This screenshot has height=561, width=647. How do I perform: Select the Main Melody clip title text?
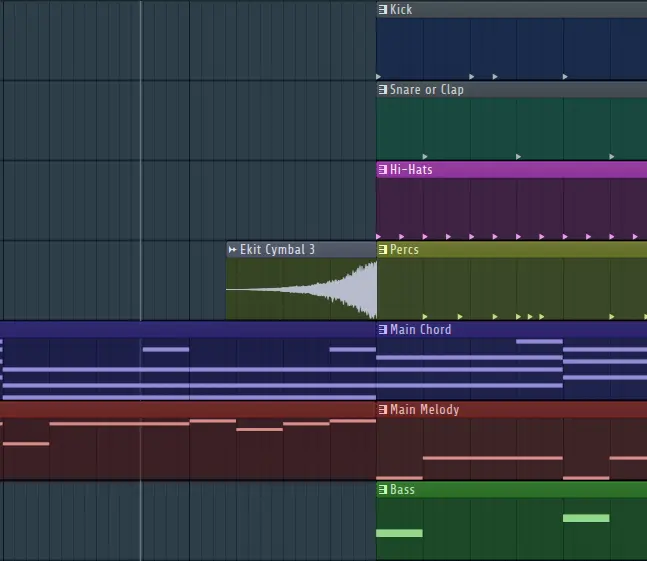coord(425,410)
